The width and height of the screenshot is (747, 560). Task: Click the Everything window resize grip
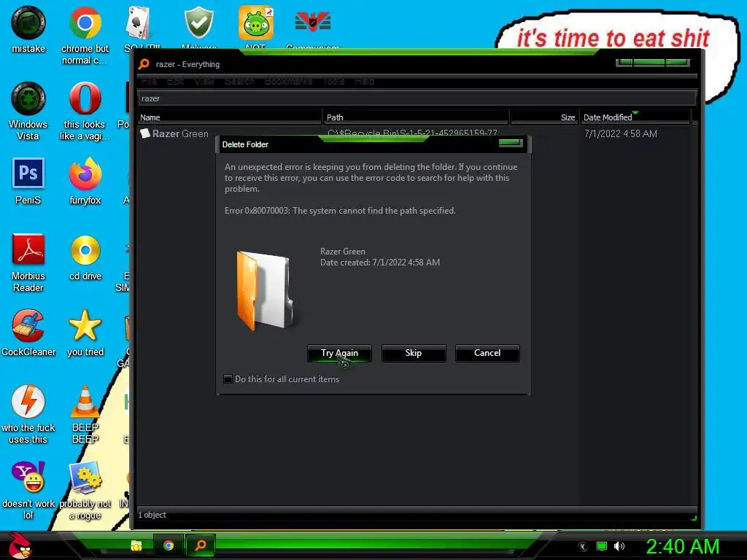coord(694,517)
